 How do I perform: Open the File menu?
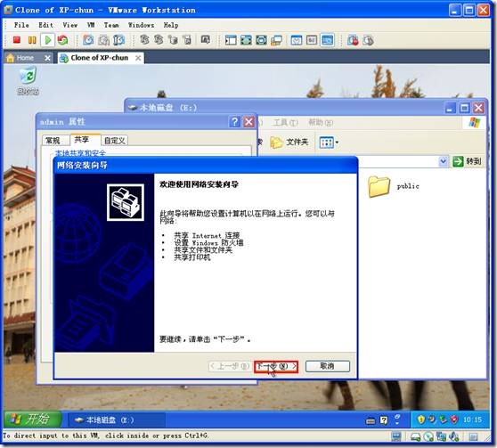21,25
